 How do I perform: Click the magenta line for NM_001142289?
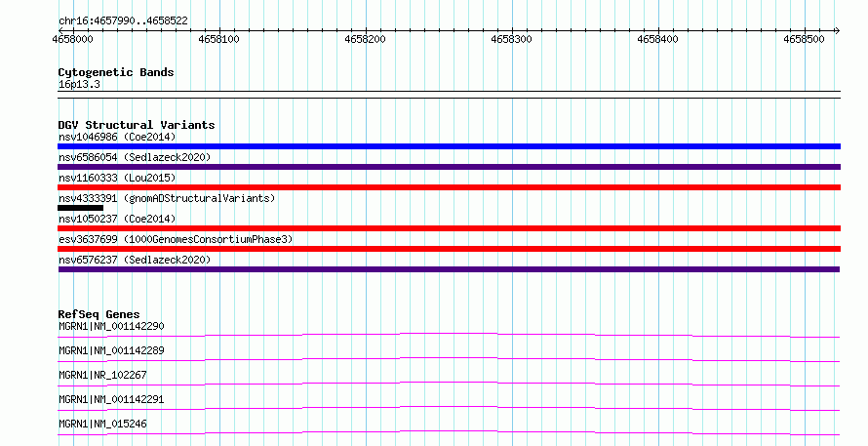[x=449, y=359]
